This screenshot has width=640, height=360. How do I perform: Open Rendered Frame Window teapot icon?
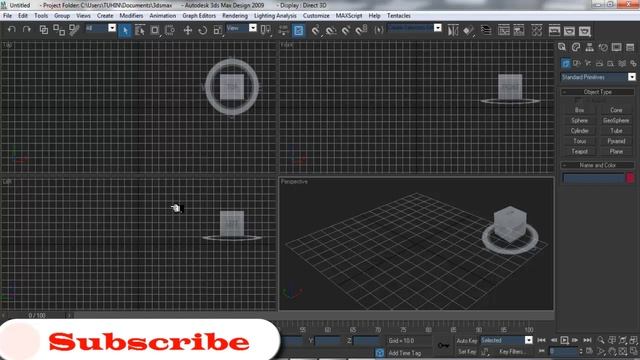pos(569,31)
